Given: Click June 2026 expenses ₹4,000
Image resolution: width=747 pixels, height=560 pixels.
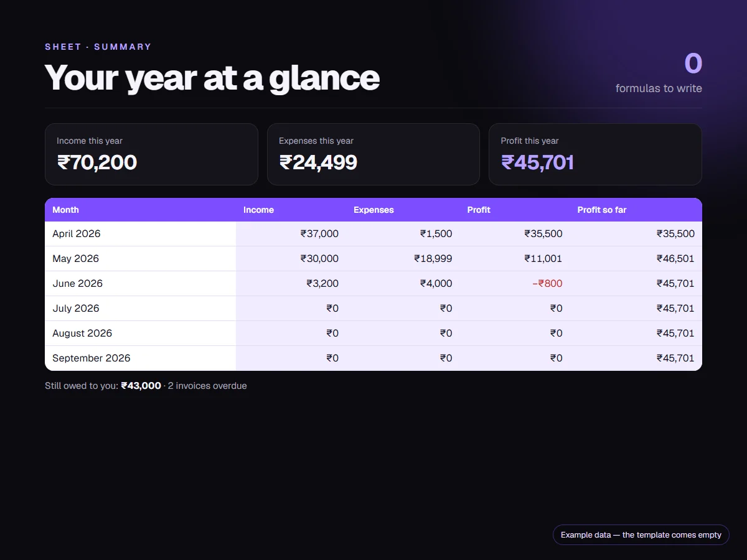Looking at the screenshot, I should pos(436,284).
